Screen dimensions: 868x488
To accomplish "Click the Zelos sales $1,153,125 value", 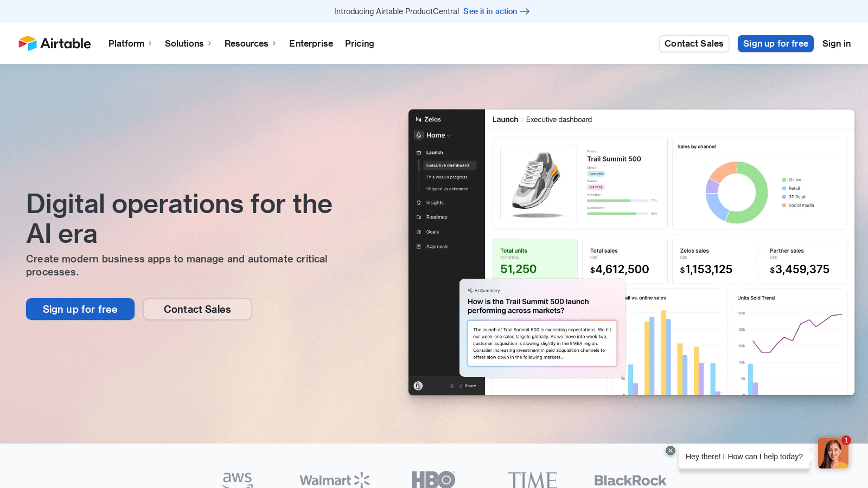I will tap(706, 269).
